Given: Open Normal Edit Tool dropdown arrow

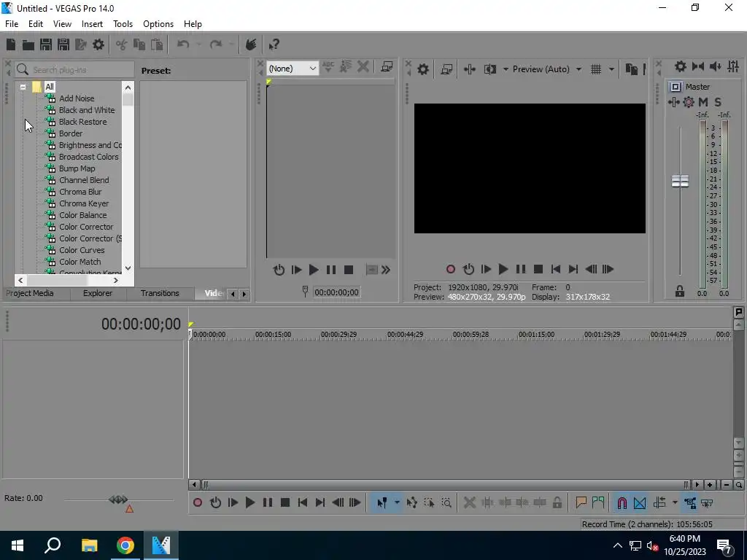Looking at the screenshot, I should (x=397, y=503).
